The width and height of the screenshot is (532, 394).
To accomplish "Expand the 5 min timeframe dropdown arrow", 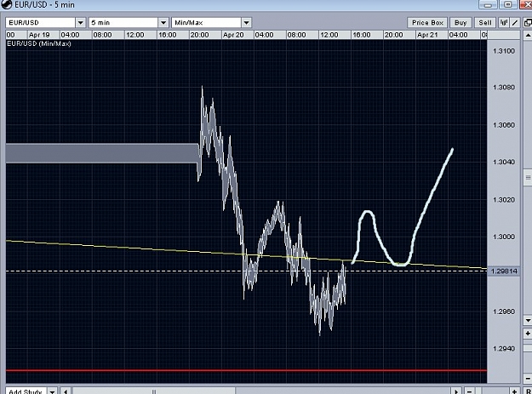I will pyautogui.click(x=163, y=23).
